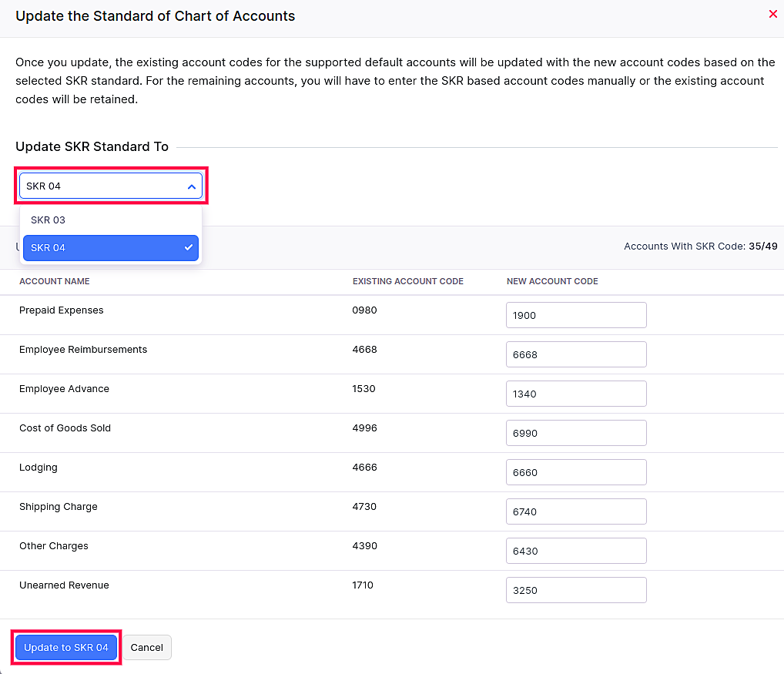Screen dimensions: 784x674
Task: Click the Account Name column header
Action: [55, 282]
